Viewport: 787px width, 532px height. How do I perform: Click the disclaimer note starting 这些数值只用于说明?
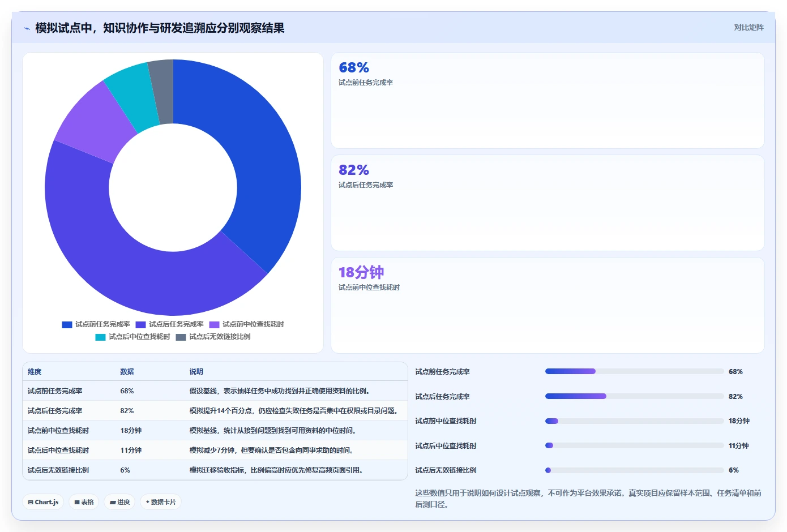coord(588,499)
